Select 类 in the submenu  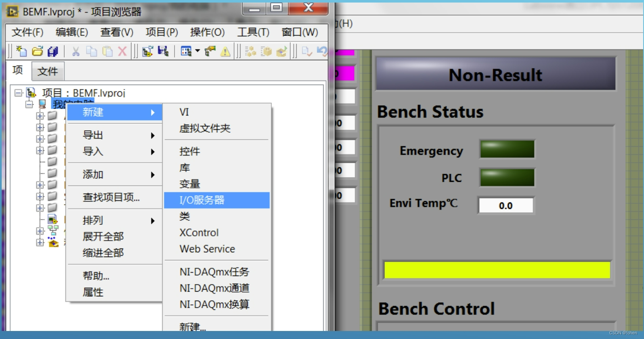pyautogui.click(x=217, y=216)
